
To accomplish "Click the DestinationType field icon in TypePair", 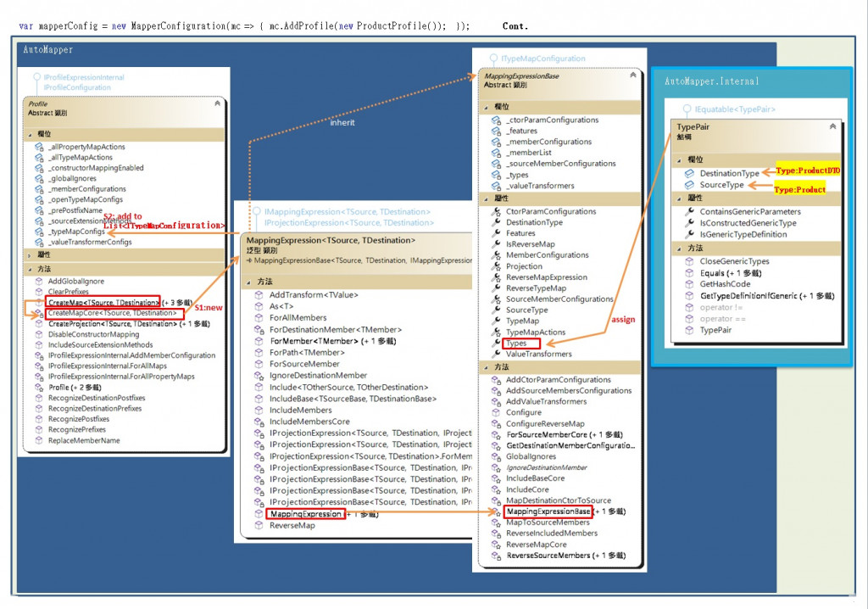I will (x=689, y=173).
